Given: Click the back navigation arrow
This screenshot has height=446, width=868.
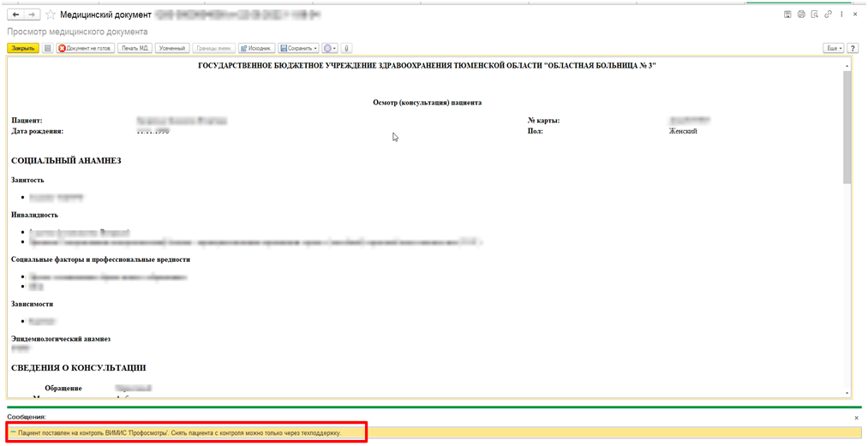Looking at the screenshot, I should click(15, 15).
